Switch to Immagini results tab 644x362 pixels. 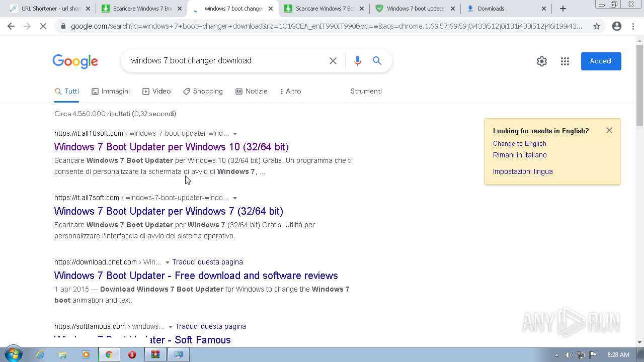pyautogui.click(x=111, y=91)
